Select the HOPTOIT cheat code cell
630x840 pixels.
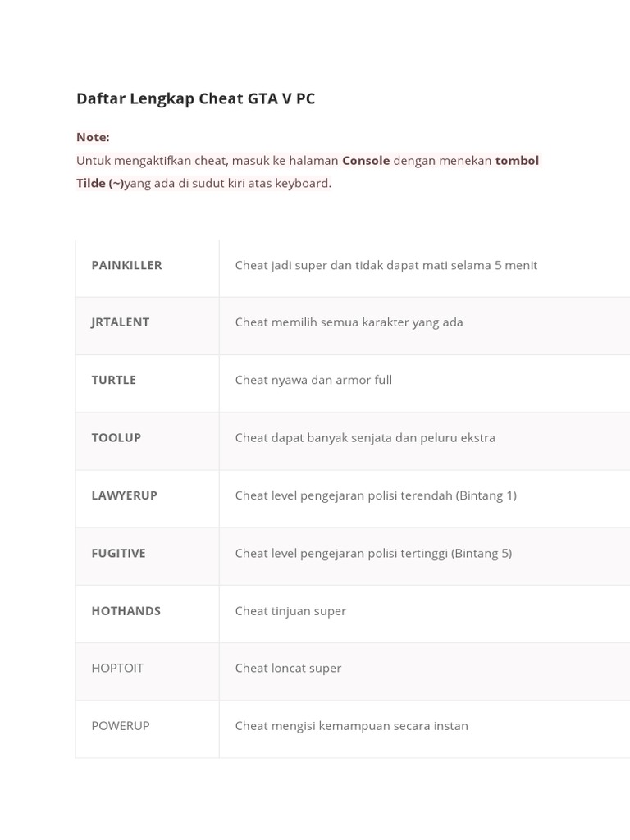(117, 668)
